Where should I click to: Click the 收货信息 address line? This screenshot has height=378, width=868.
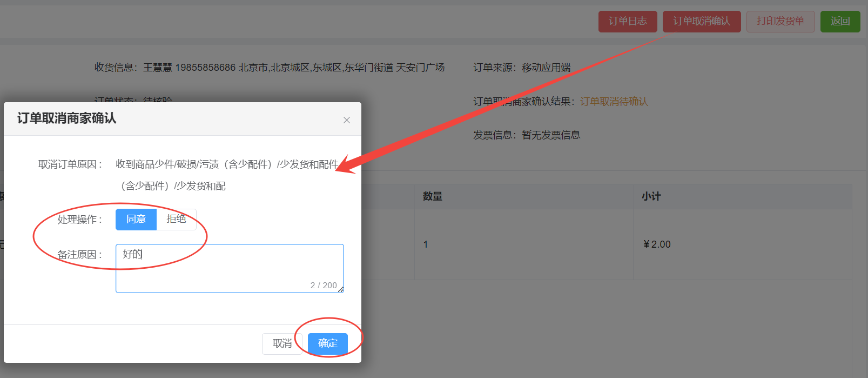pos(270,68)
